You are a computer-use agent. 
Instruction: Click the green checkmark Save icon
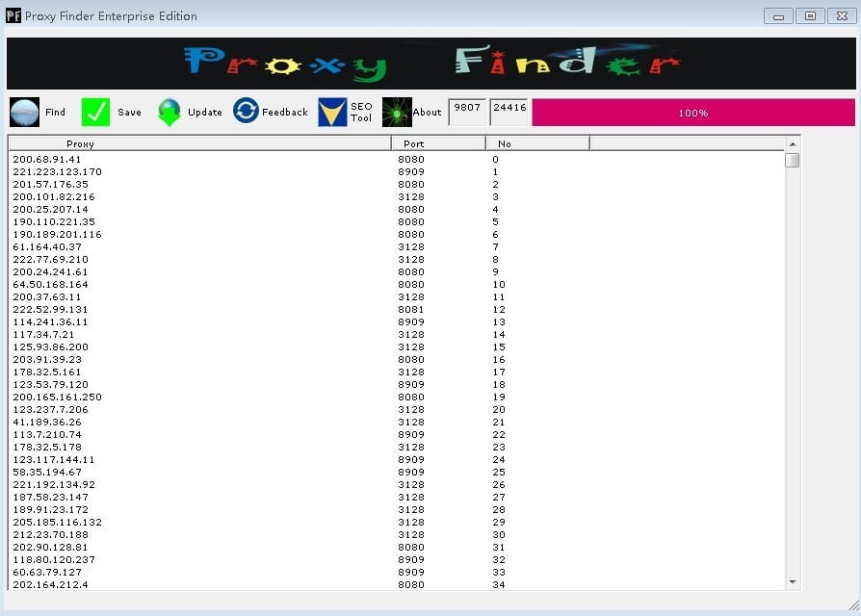pyautogui.click(x=95, y=112)
